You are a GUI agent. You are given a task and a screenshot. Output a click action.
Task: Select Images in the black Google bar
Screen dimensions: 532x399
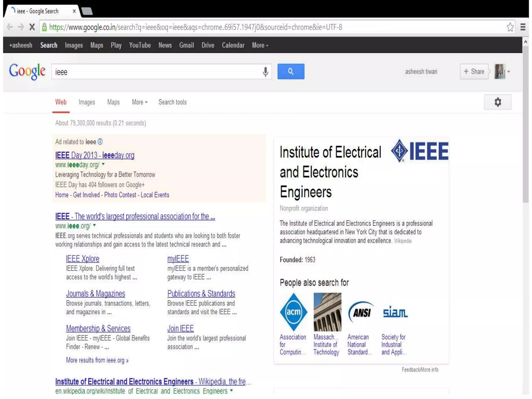[74, 45]
